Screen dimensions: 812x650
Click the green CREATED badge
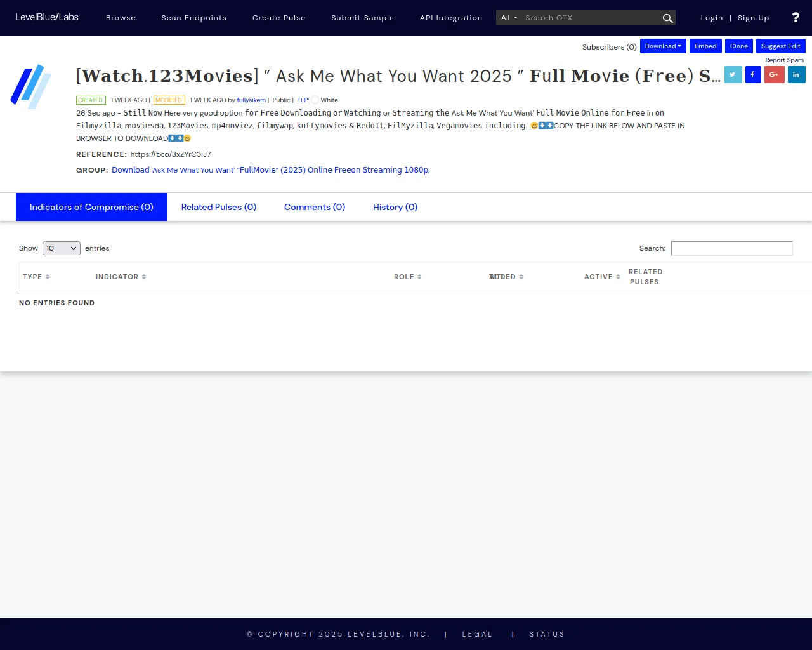[90, 100]
